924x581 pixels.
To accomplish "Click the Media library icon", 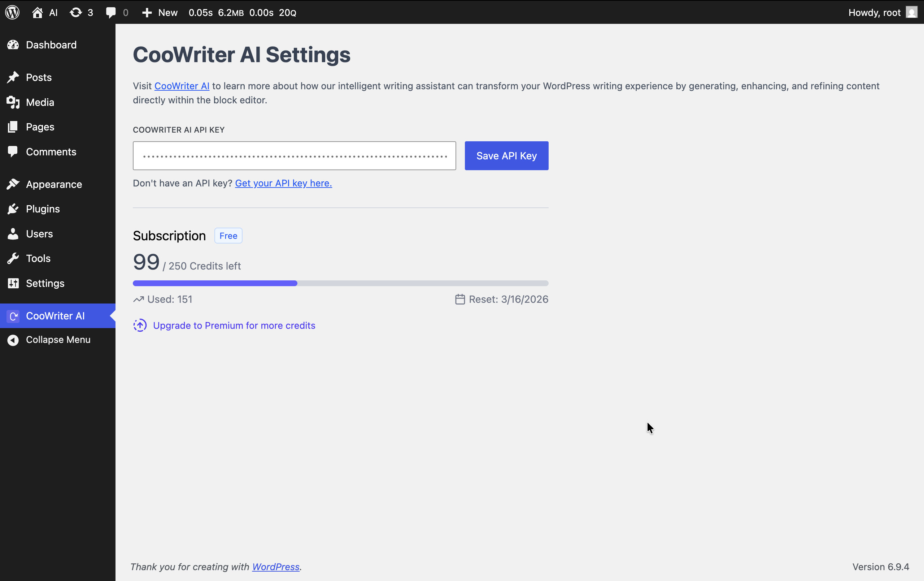I will [13, 102].
